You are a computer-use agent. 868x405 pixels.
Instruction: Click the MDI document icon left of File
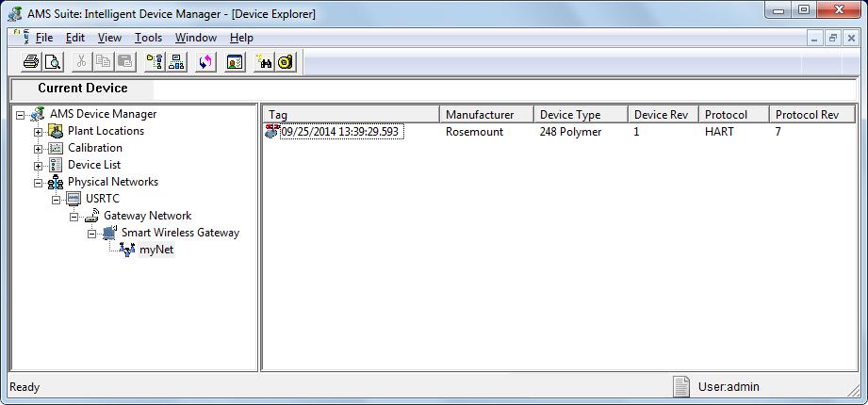pos(22,37)
